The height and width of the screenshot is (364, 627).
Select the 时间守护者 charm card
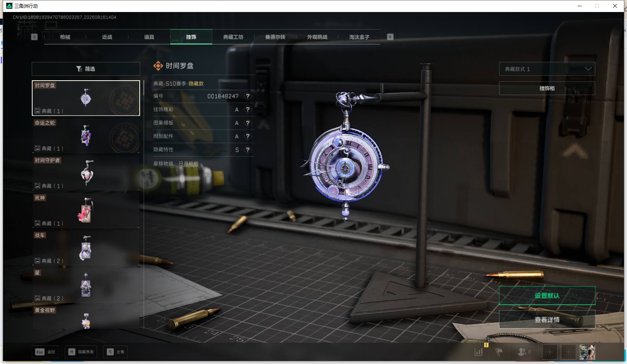click(x=86, y=173)
